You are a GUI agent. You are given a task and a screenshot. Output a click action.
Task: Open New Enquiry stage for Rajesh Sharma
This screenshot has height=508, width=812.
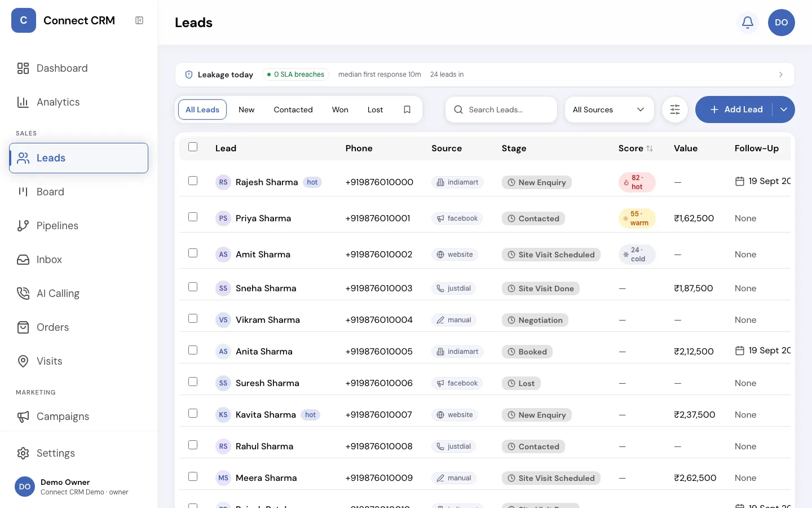coord(537,182)
